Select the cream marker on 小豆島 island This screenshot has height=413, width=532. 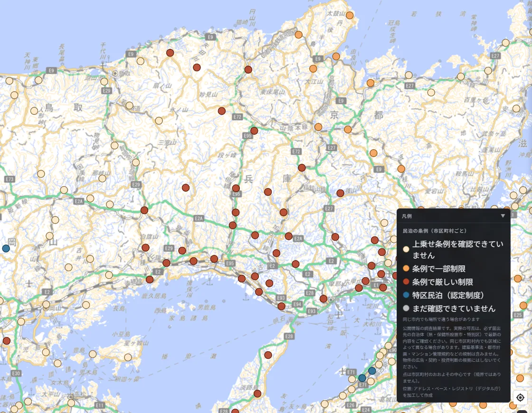click(128, 357)
